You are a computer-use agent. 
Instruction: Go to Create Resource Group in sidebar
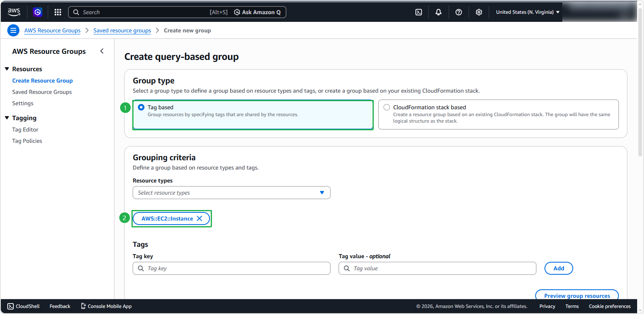coord(42,81)
